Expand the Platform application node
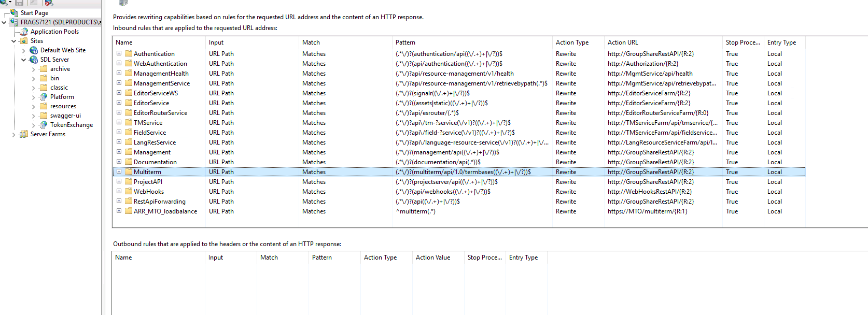This screenshot has width=868, height=315. [34, 97]
